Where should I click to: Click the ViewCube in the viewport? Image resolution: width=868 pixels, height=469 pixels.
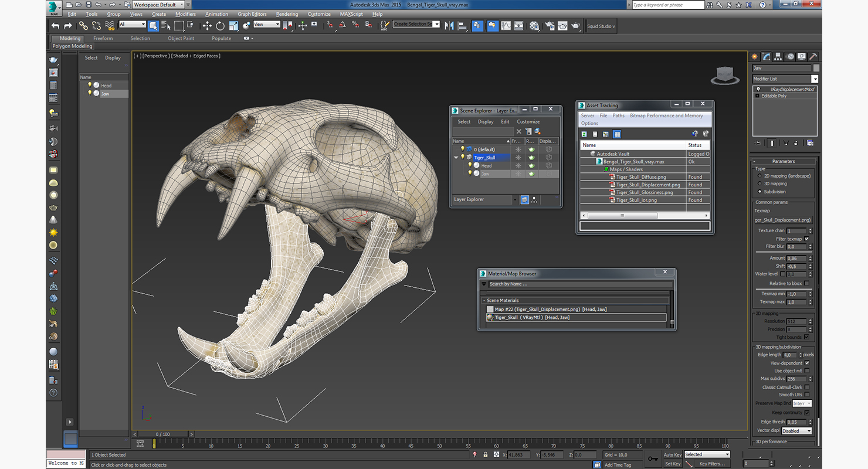[x=725, y=75]
